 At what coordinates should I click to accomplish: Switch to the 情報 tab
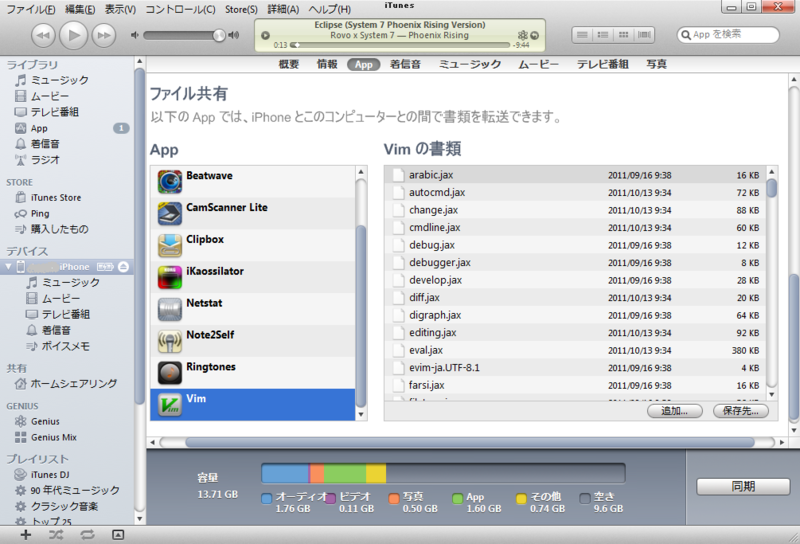327,64
